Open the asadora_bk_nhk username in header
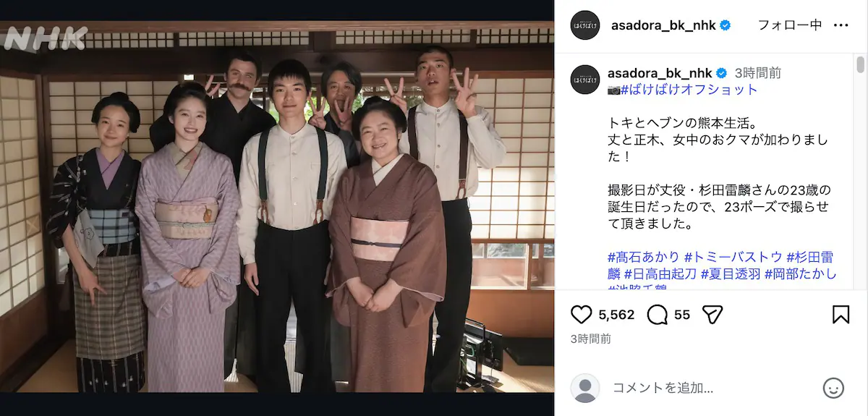 pyautogui.click(x=663, y=25)
